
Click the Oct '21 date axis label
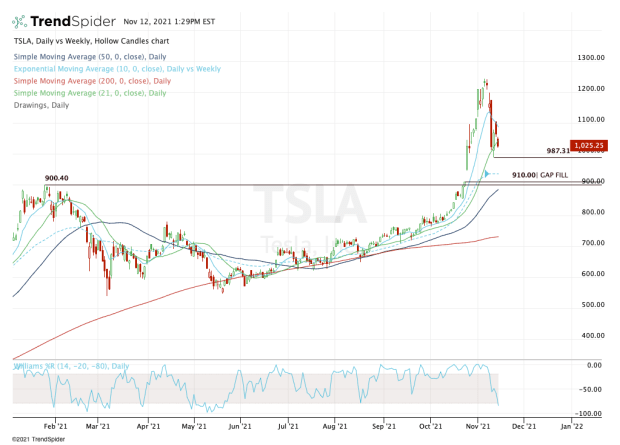(431, 426)
